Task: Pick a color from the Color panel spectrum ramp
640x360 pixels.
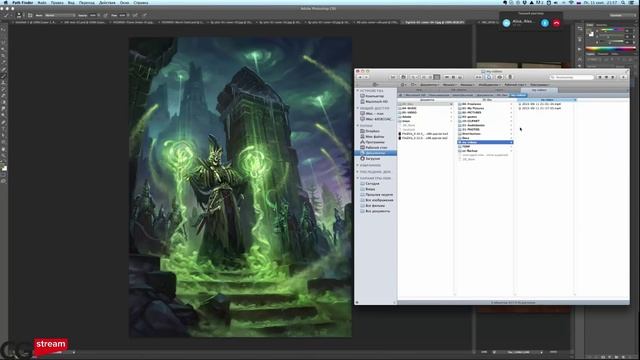Action: coord(611,49)
